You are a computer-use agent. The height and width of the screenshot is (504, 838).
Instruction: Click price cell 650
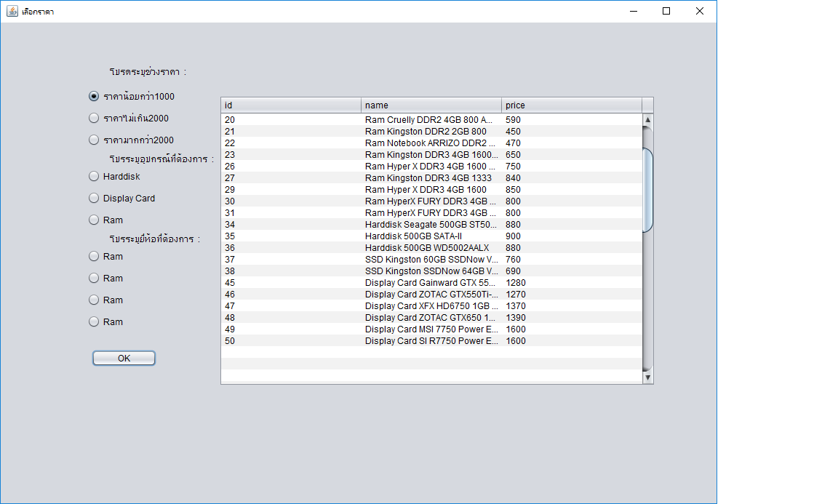coord(571,155)
